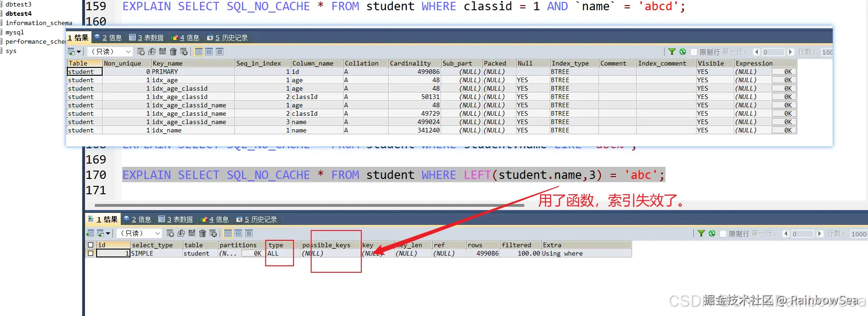The image size is (868, 316).
Task: Click the leftmost export table icon in lower toolbar
Action: pos(90,233)
